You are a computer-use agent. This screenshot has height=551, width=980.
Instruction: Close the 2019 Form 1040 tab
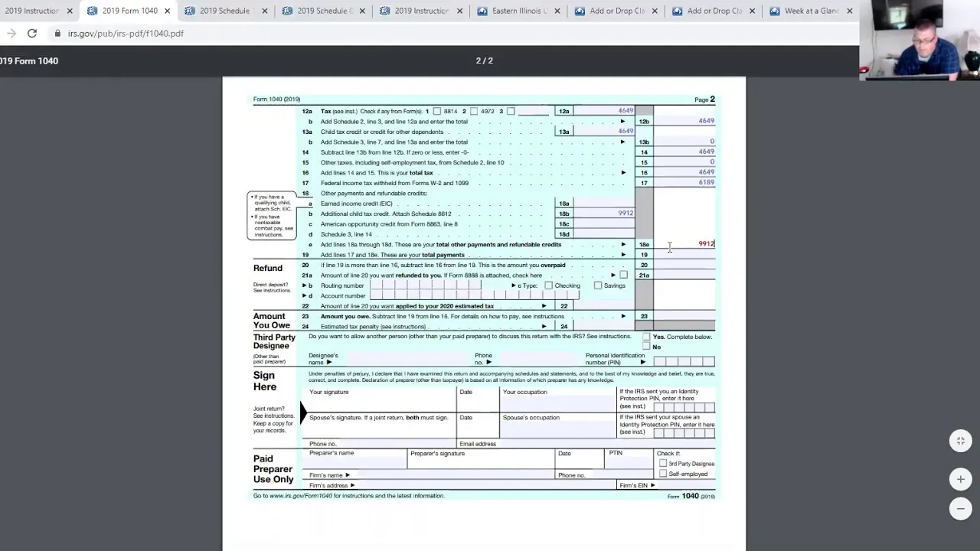coord(167,11)
